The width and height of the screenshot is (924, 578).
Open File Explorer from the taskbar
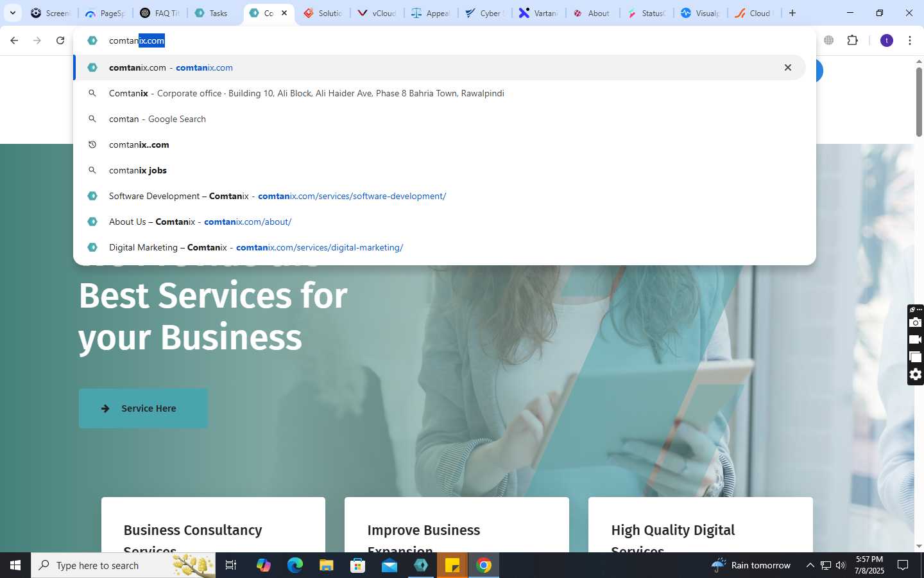coord(326,565)
